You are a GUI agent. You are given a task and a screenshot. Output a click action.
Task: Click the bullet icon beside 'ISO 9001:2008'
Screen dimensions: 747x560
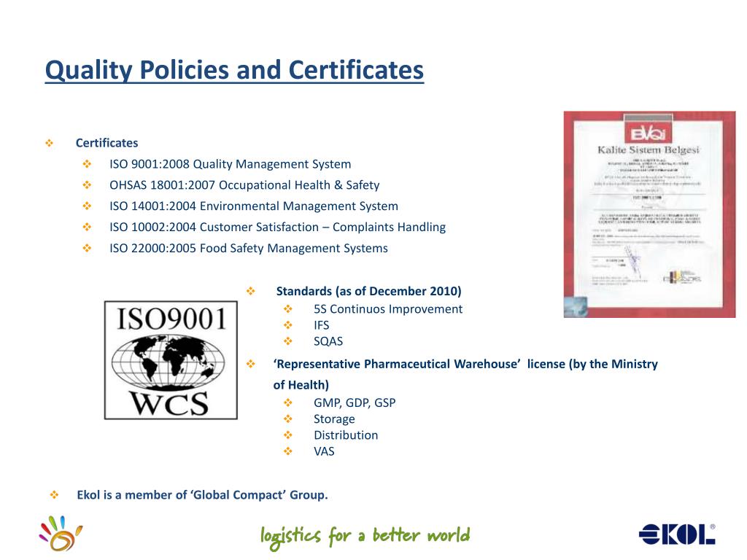coord(88,164)
